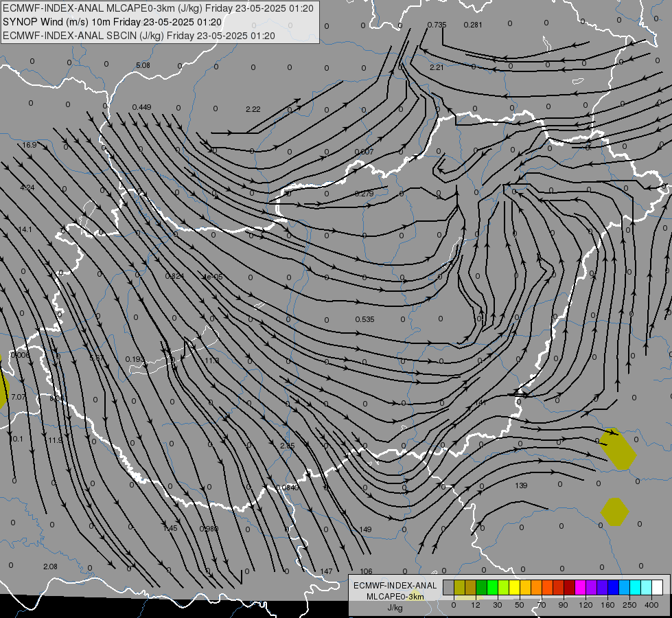Click the grid value '0.193'
The height and width of the screenshot is (618, 672).
tap(135, 359)
